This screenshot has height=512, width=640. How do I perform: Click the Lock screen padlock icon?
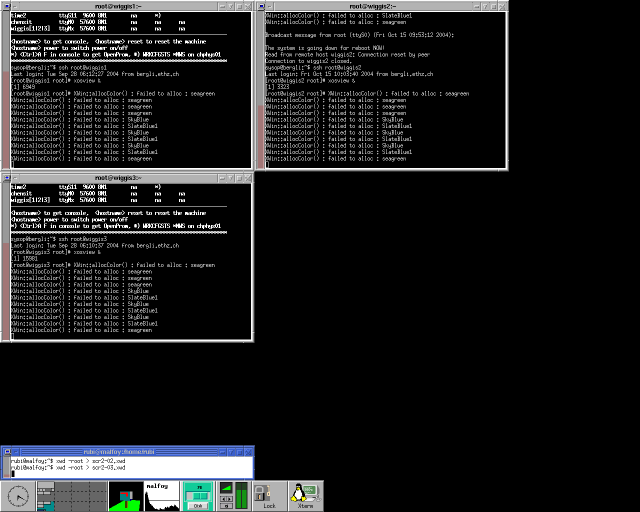click(x=264, y=495)
